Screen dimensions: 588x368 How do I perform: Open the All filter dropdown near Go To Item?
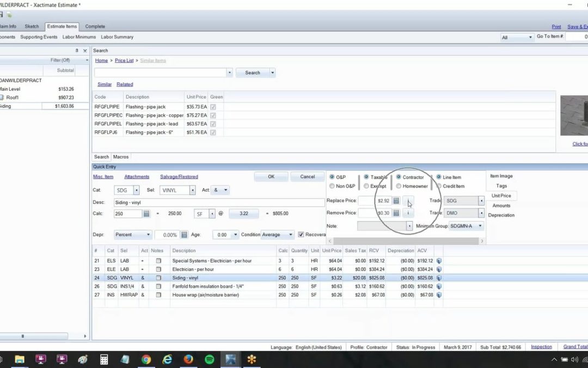click(x=530, y=37)
